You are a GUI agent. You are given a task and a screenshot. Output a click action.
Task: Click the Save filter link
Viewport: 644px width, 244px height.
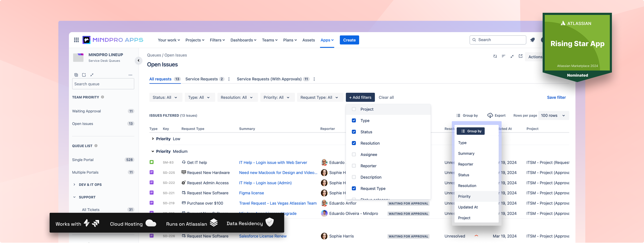pos(556,98)
